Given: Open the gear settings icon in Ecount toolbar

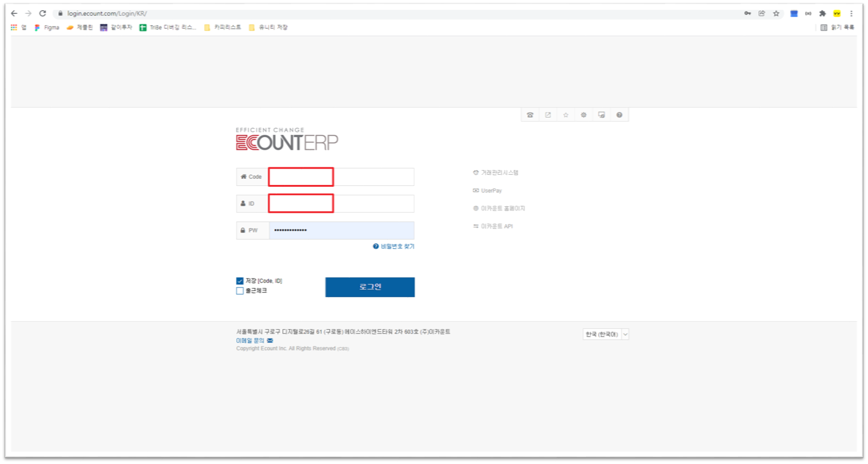Looking at the screenshot, I should tap(584, 115).
